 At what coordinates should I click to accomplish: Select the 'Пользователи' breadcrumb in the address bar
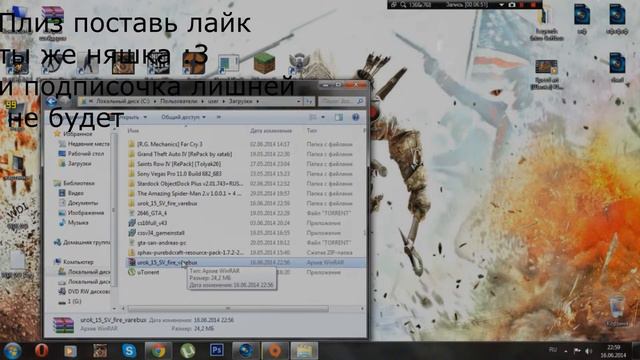[x=178, y=101]
